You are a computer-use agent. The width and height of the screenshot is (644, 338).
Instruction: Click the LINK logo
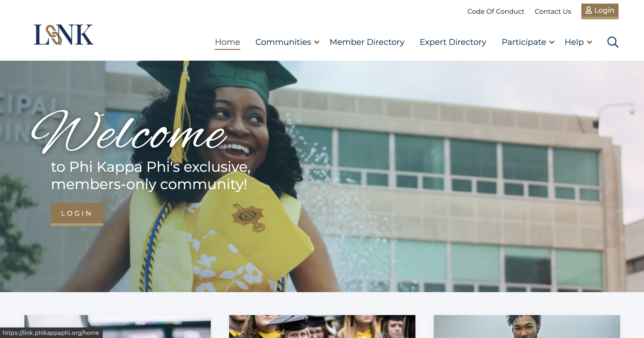click(x=64, y=35)
